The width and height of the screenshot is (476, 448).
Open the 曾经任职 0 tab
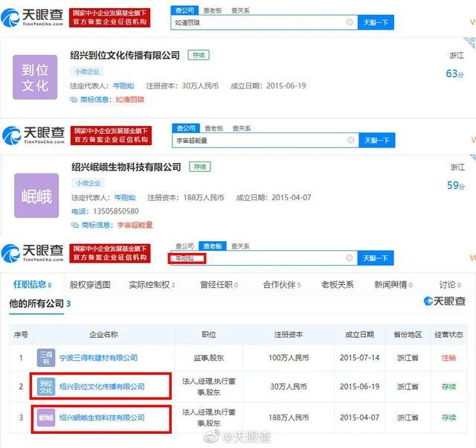point(219,284)
